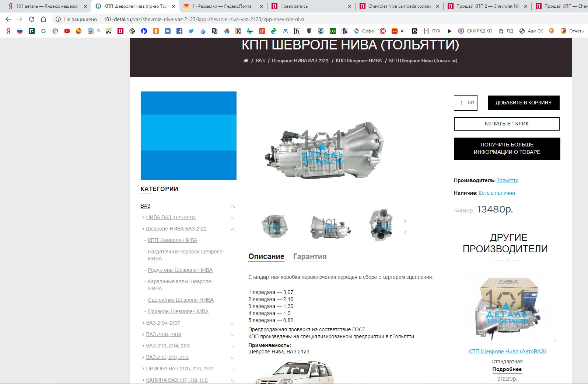
Task: Open the Drive2 red D bookmark
Action: [x=120, y=31]
